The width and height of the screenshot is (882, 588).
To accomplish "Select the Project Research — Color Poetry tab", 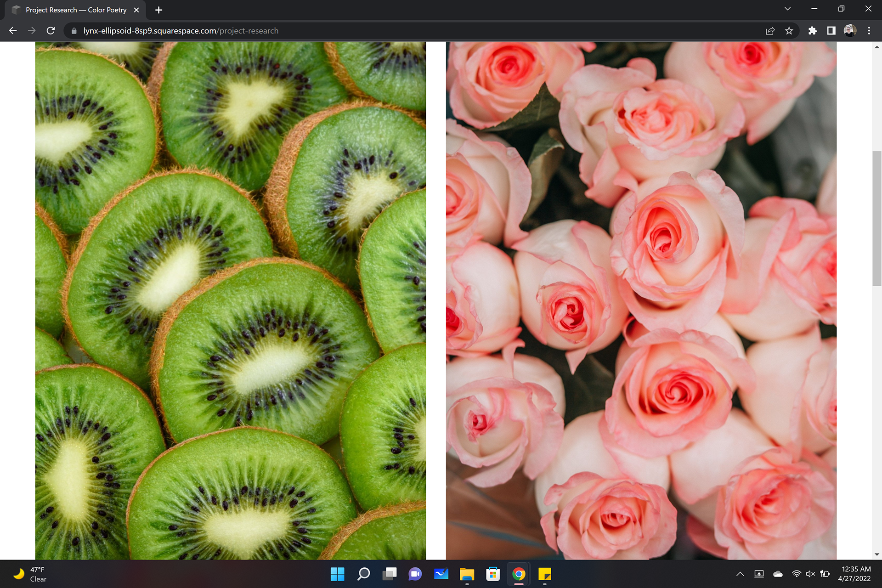I will [76, 10].
